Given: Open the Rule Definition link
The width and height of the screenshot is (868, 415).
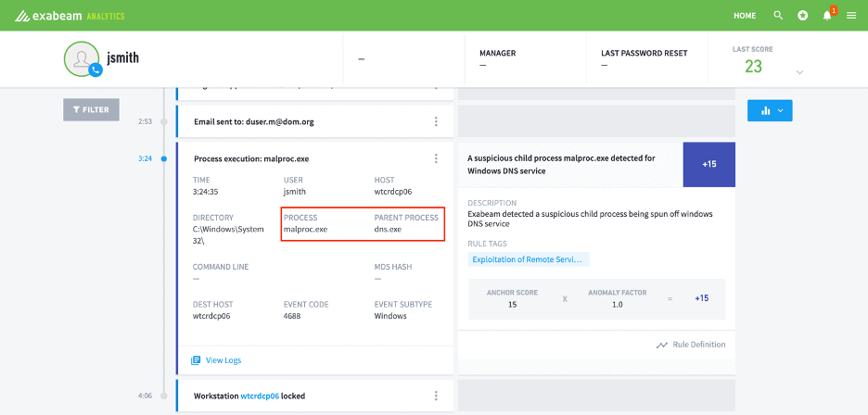Looking at the screenshot, I should 699,345.
